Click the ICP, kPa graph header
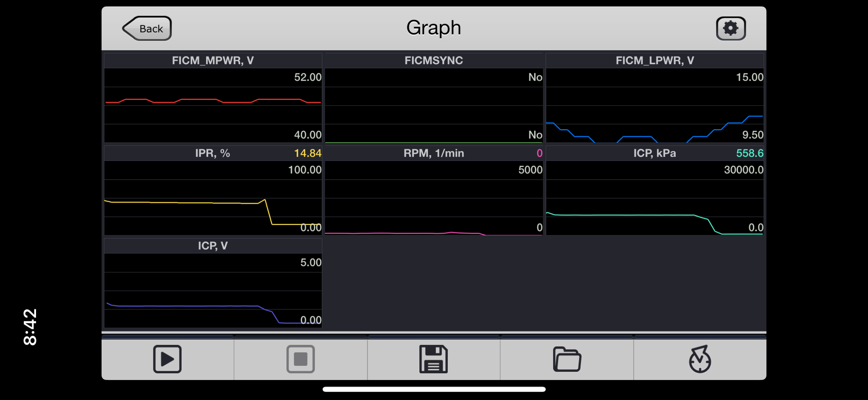This screenshot has height=400, width=868. [x=655, y=153]
